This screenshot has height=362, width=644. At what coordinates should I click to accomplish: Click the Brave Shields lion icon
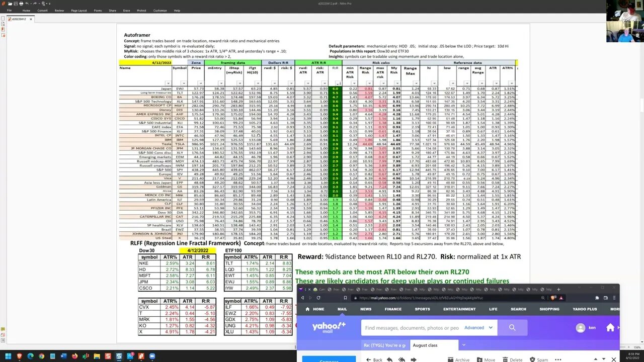pos(553,298)
